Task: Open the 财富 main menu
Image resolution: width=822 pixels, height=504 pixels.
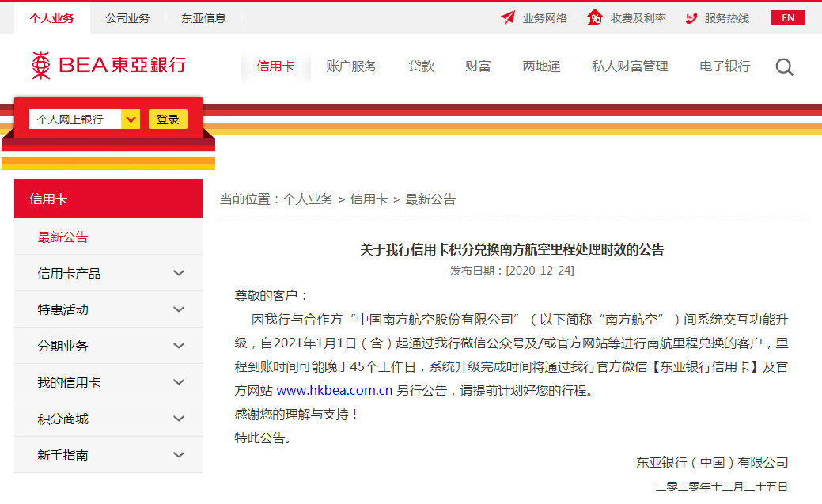Action: (478, 66)
